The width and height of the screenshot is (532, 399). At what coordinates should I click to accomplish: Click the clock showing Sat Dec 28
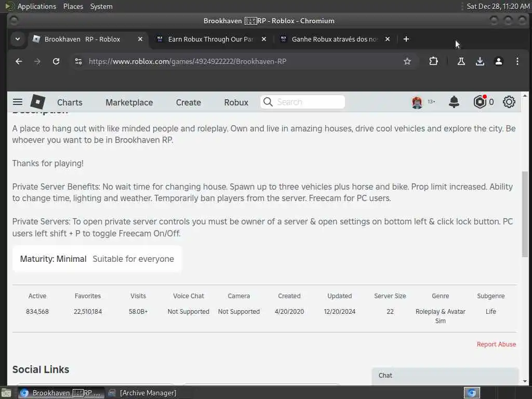click(498, 6)
